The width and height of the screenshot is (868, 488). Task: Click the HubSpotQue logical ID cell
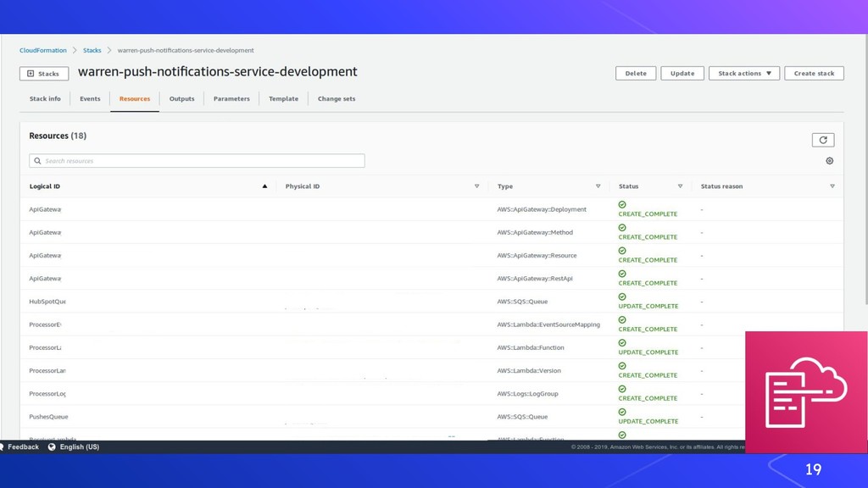(47, 302)
